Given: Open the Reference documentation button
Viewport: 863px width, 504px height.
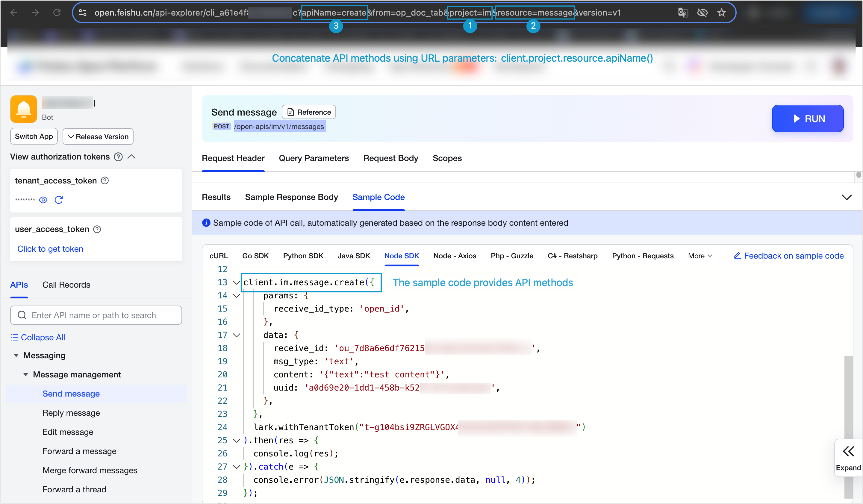Looking at the screenshot, I should [309, 112].
